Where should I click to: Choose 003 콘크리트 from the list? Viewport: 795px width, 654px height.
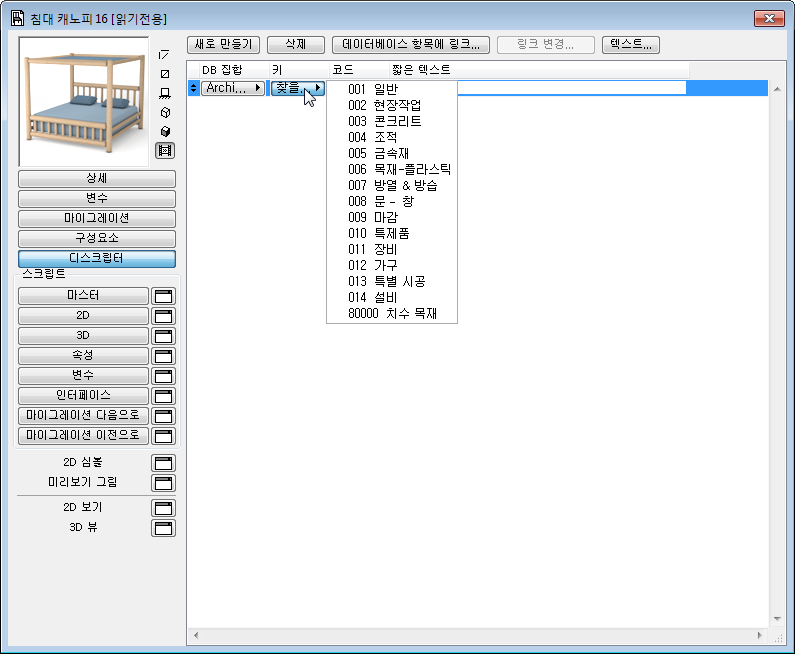click(392, 121)
